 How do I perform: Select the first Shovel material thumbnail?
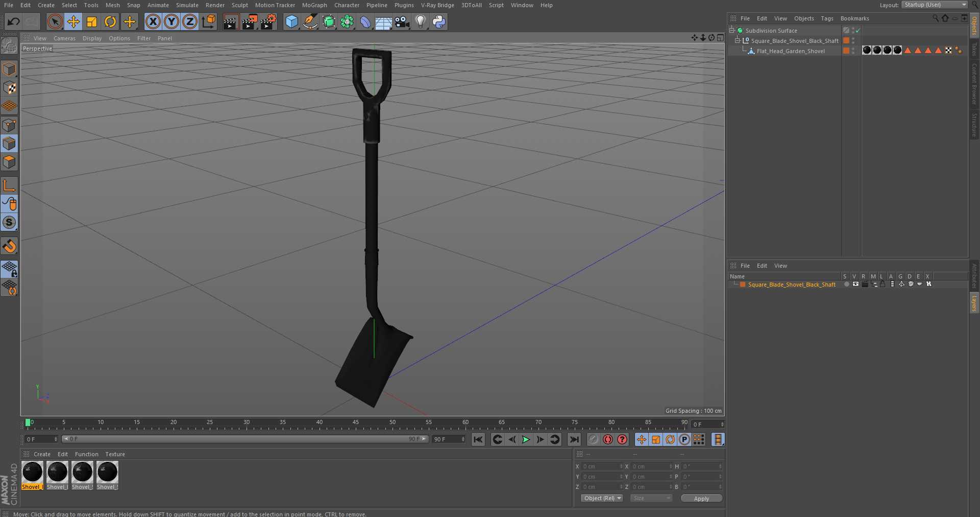point(32,476)
